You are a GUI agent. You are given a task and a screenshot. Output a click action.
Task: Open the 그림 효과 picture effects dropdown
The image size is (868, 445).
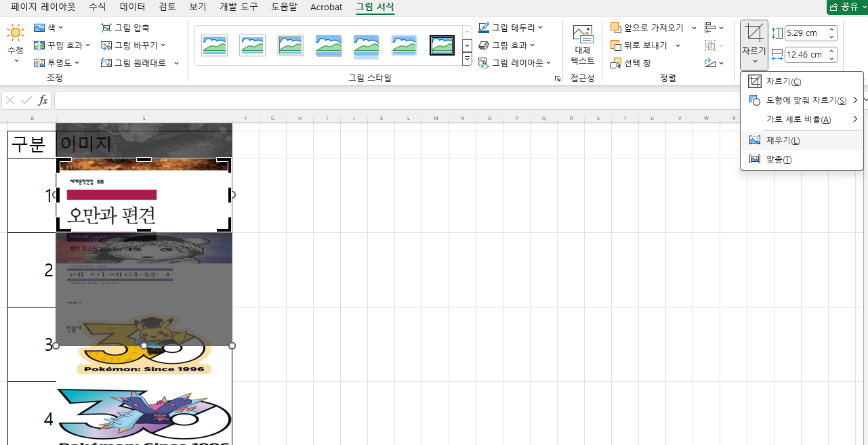[x=507, y=45]
